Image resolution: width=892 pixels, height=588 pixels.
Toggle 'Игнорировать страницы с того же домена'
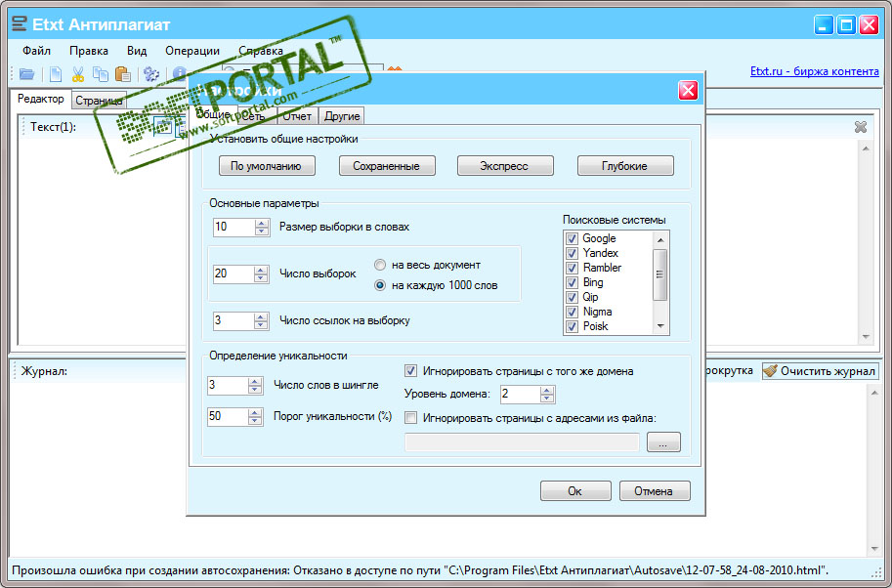[410, 371]
